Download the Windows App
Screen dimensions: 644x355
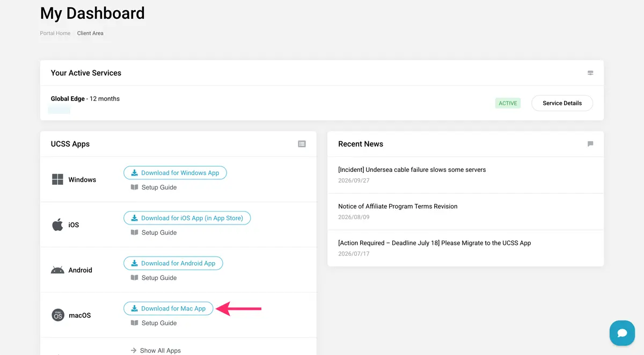pos(175,173)
